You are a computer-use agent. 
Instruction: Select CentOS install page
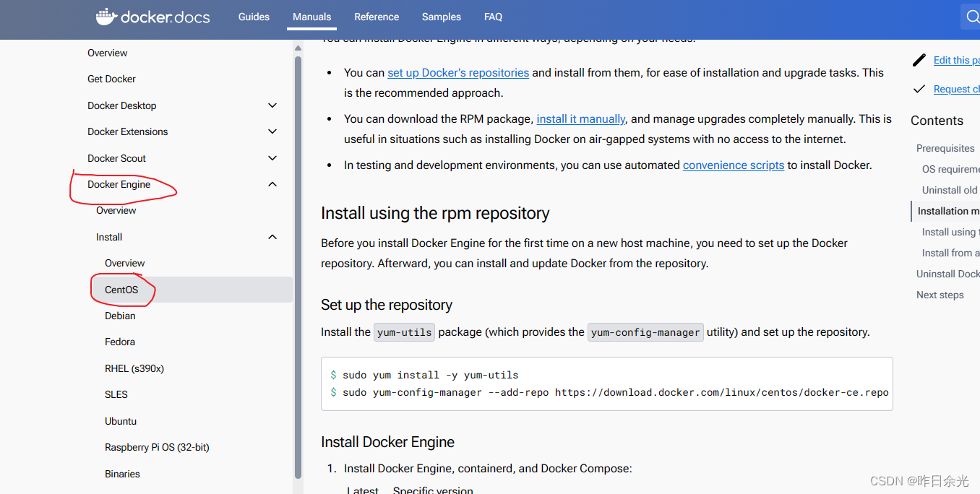pos(121,290)
